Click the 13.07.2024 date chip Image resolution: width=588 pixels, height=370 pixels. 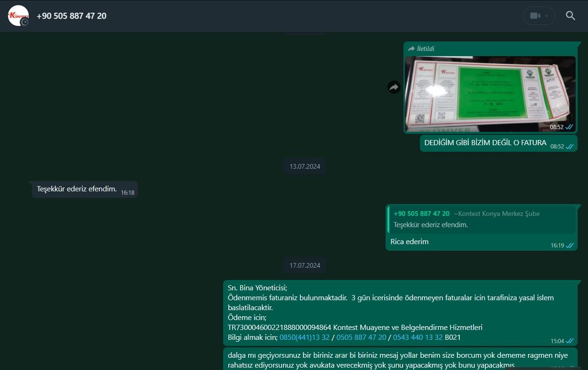pyautogui.click(x=305, y=166)
